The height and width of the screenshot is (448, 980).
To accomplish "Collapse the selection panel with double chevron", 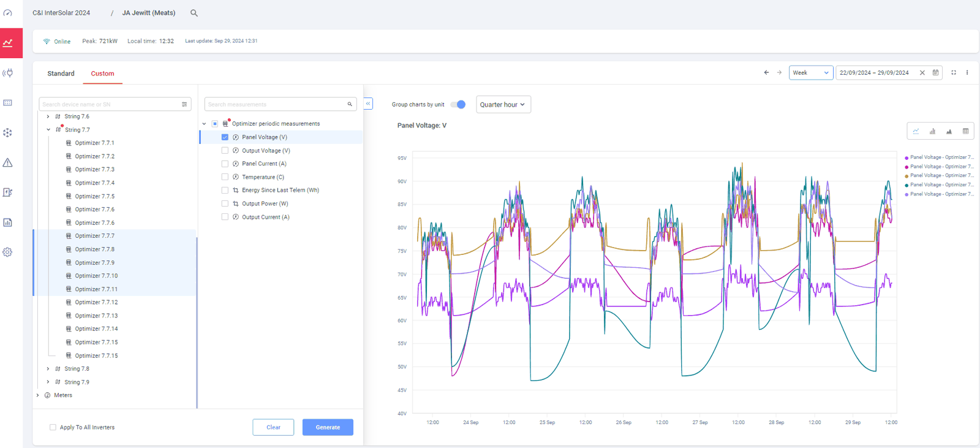I will [368, 104].
